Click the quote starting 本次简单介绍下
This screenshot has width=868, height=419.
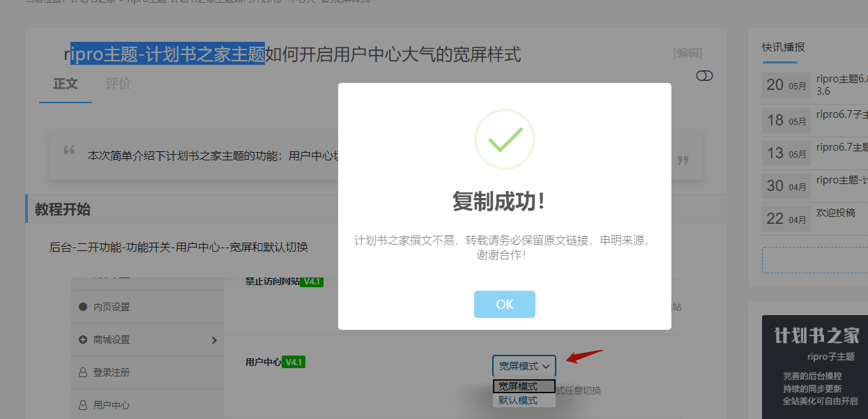click(x=213, y=155)
